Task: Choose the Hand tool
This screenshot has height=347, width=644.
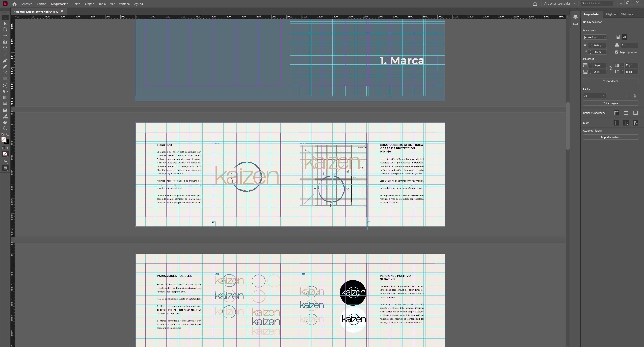Action: point(5,122)
